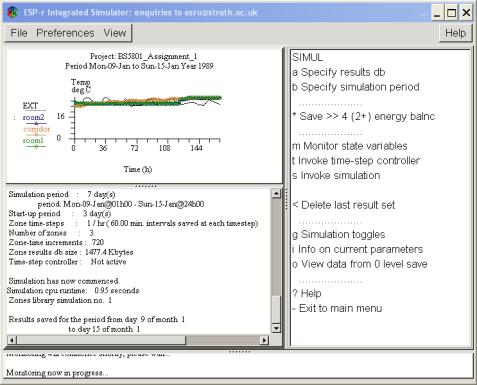Select 'Monitor state variables' option
The height and width of the screenshot is (385, 477).
coord(350,146)
